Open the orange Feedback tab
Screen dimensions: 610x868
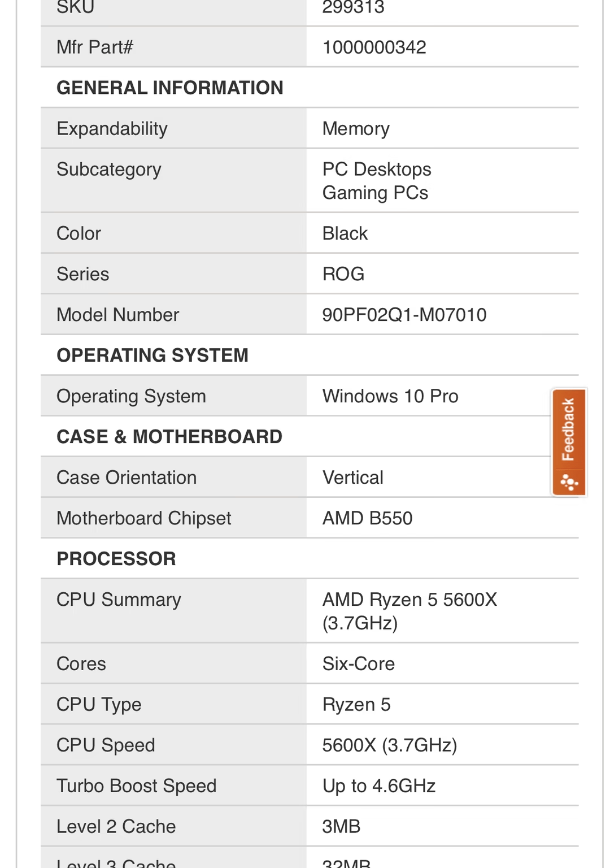pyautogui.click(x=569, y=442)
